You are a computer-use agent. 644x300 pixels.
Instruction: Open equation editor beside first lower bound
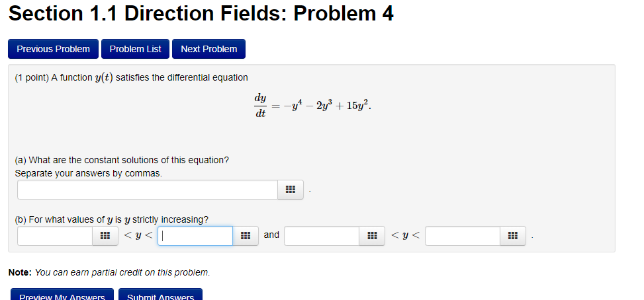104,236
